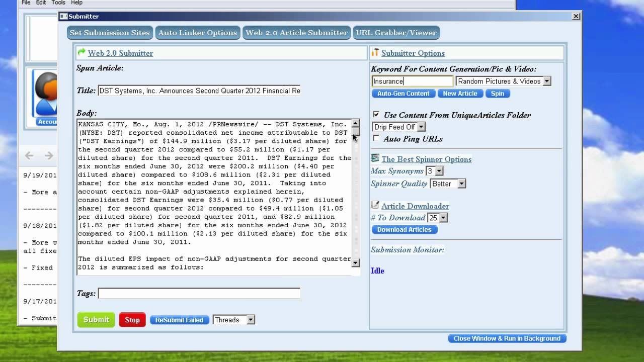Click the Submitter Options link
The width and height of the screenshot is (644, 362).
pos(413,53)
